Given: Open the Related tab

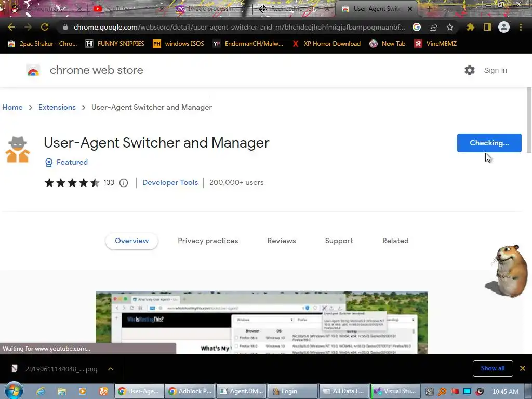Looking at the screenshot, I should tap(395, 241).
